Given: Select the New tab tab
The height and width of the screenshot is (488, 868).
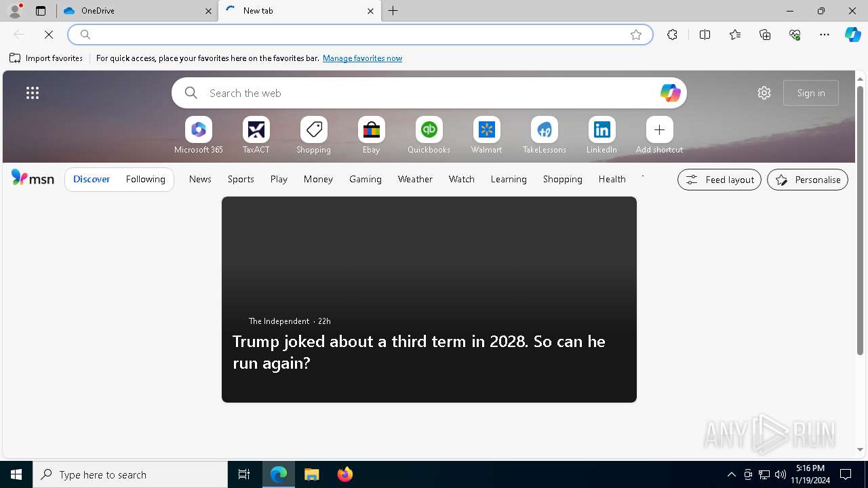Looking at the screenshot, I should pos(300,11).
